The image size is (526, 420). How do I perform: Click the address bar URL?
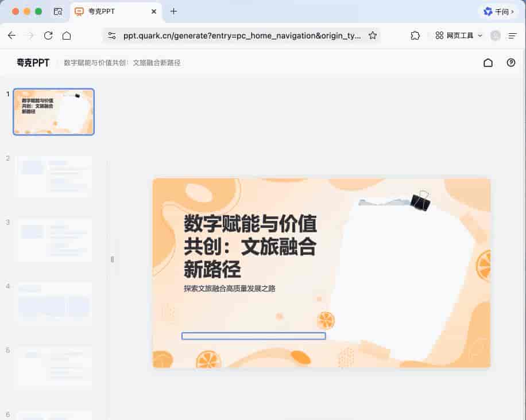242,36
